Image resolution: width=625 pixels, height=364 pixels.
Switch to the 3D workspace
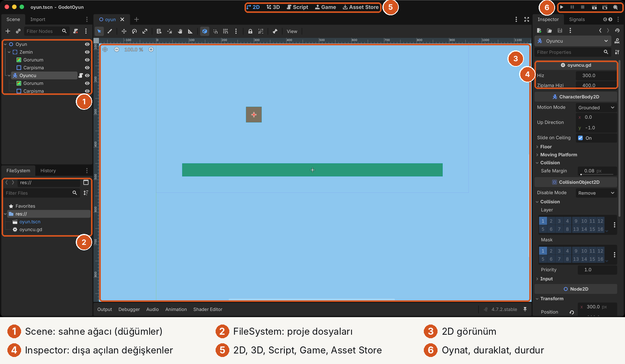[x=273, y=7]
